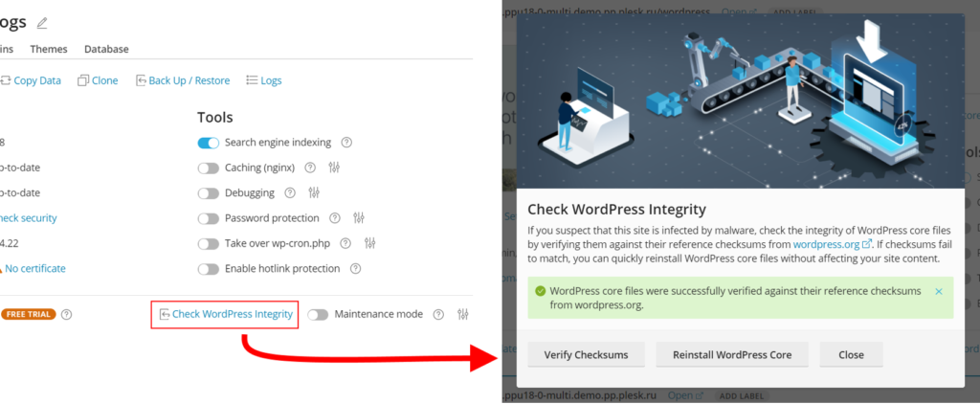The height and width of the screenshot is (404, 980).
Task: Open Caching (nginx) settings sliders icon
Action: [x=334, y=168]
